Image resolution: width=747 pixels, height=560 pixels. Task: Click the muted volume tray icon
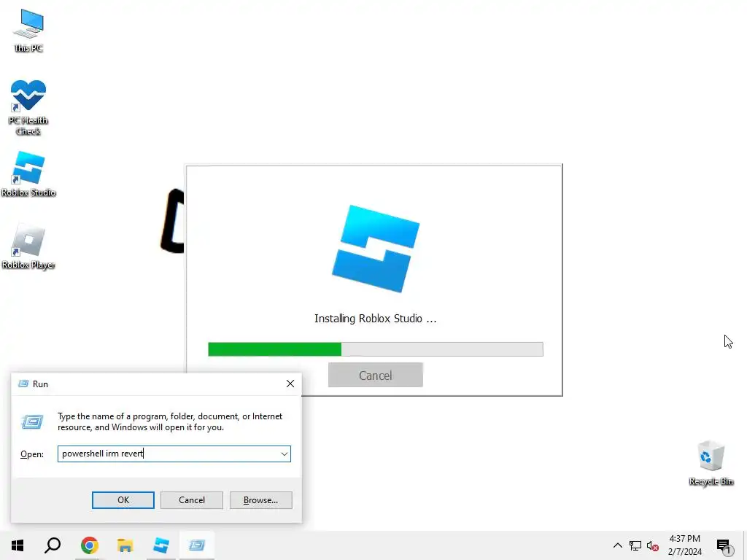point(653,545)
